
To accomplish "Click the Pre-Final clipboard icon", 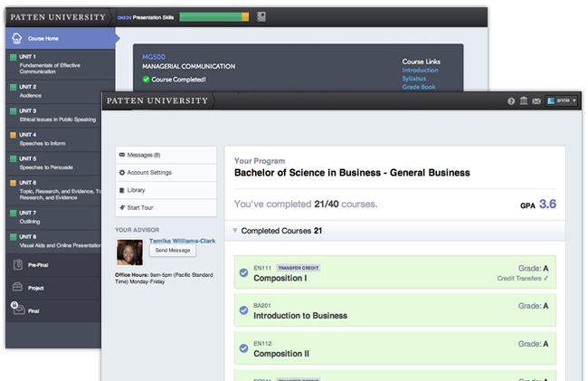I will tap(17, 264).
